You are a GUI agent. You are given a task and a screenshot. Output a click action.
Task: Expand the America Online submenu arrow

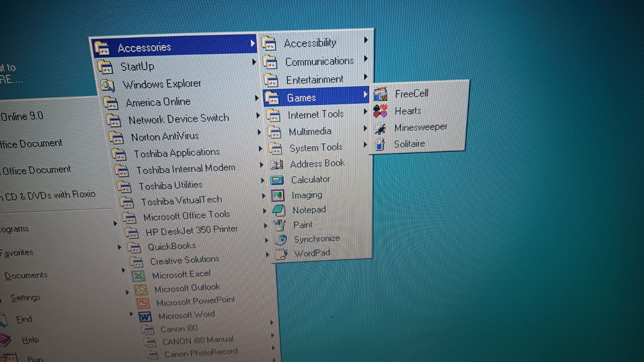click(x=256, y=98)
